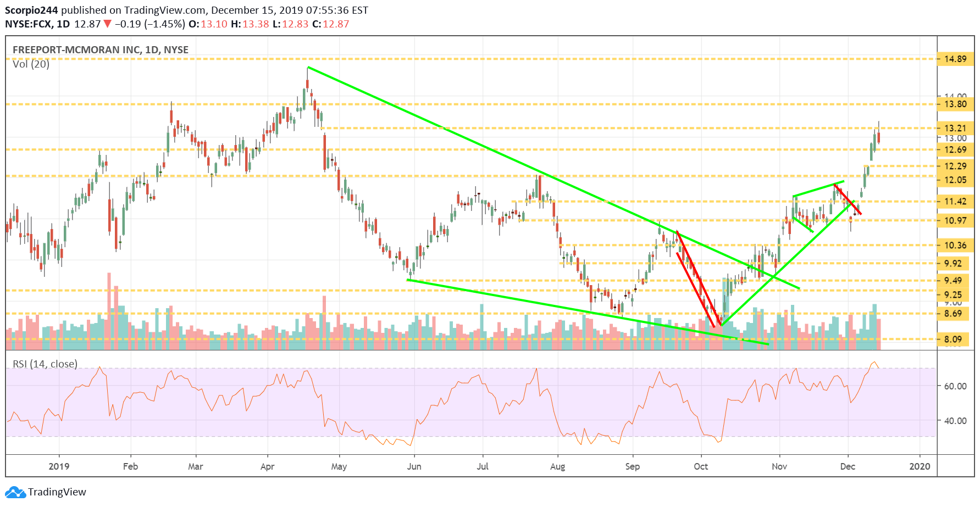Select the 9.92 price level label
The image size is (980, 507).
tap(953, 263)
